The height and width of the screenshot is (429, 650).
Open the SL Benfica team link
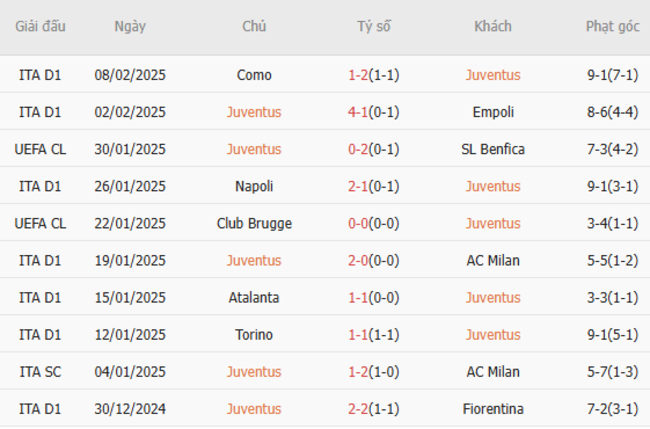(493, 149)
